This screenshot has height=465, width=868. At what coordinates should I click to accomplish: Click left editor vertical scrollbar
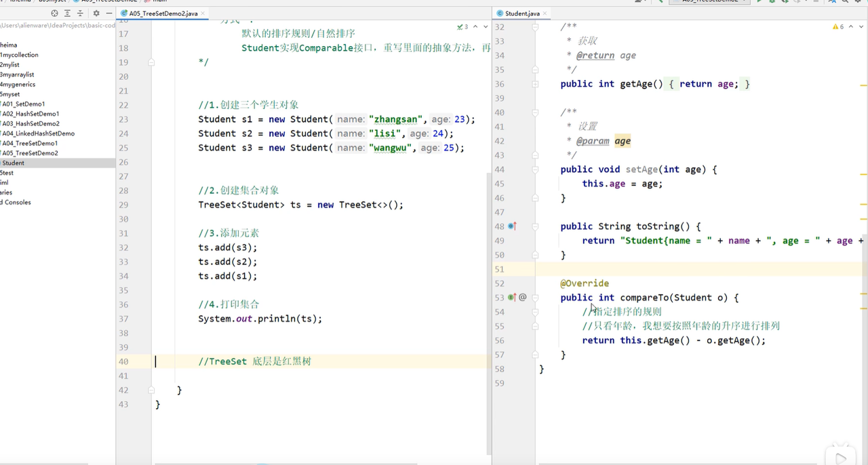point(488,313)
